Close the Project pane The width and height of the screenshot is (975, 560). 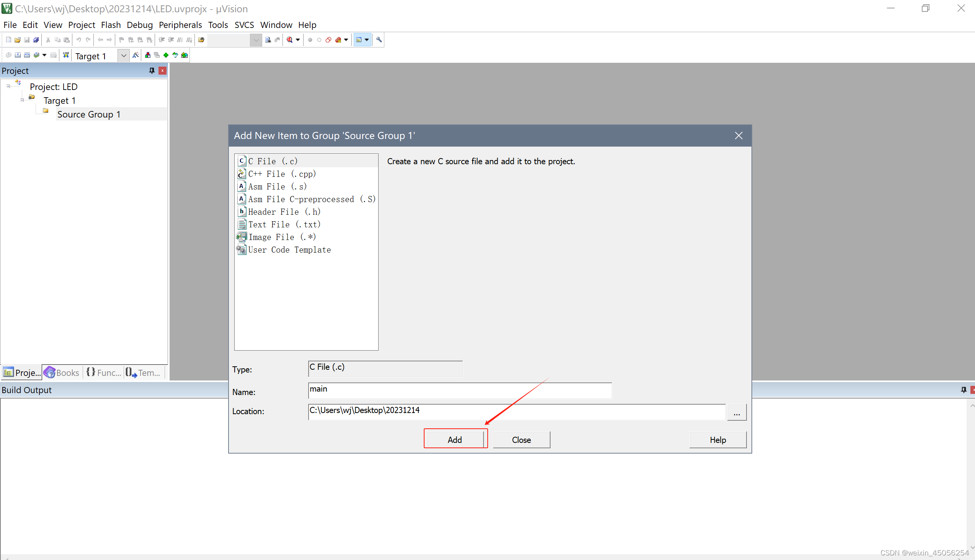(163, 70)
